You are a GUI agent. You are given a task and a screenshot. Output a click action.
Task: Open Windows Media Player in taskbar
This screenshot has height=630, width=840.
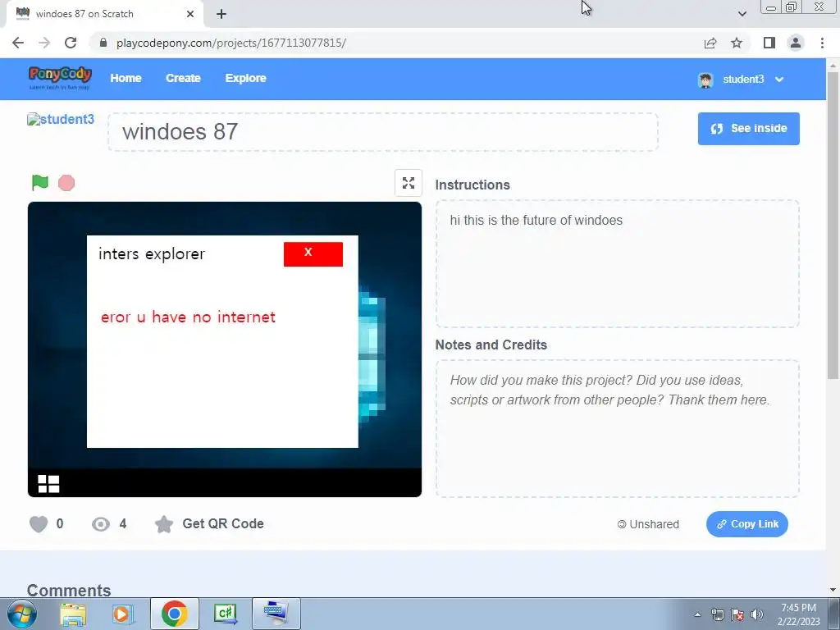point(123,614)
